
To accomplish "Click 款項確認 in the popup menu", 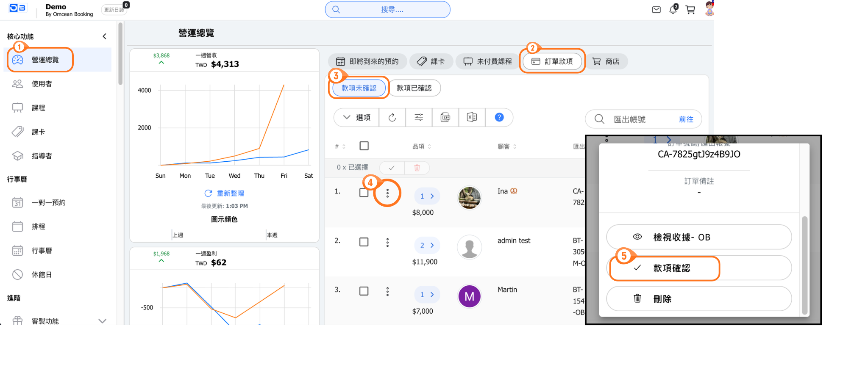I will click(671, 268).
